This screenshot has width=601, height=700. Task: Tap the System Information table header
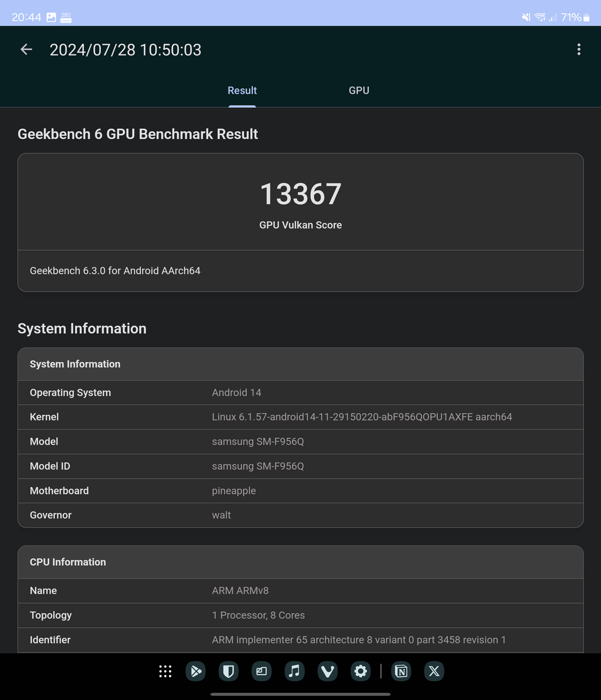tap(300, 364)
